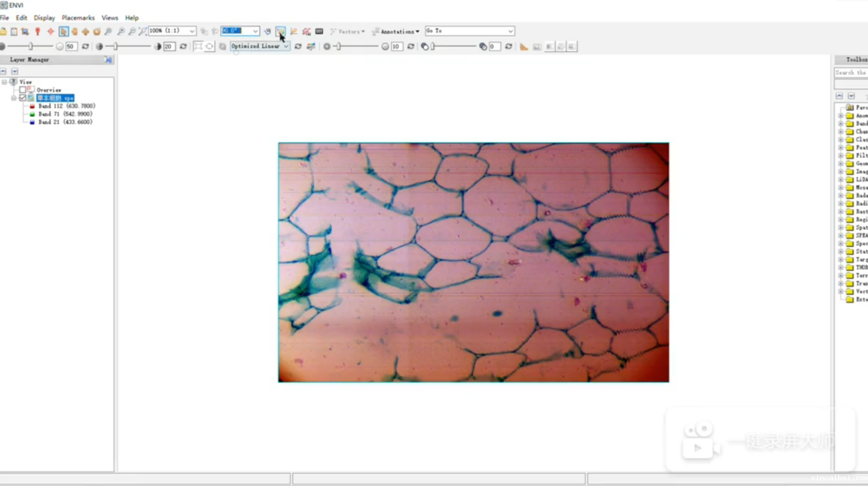Click the feature counting tool icon
868x486 pixels.
click(306, 31)
